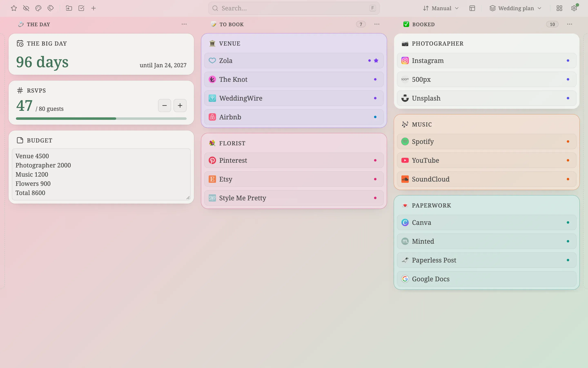Open the Manual sort dropdown
This screenshot has height=368, width=588.
[x=441, y=8]
